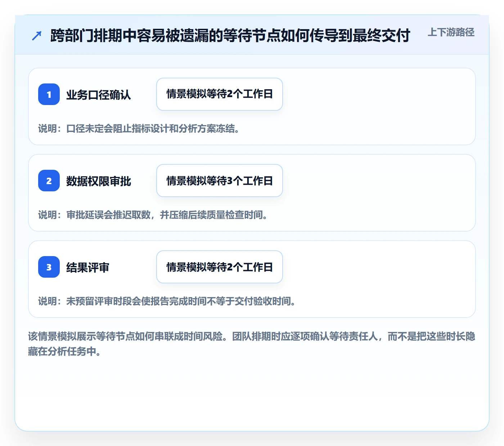Click the main title 跨部门排期中容易被遗漏的等待节点

(x=230, y=35)
